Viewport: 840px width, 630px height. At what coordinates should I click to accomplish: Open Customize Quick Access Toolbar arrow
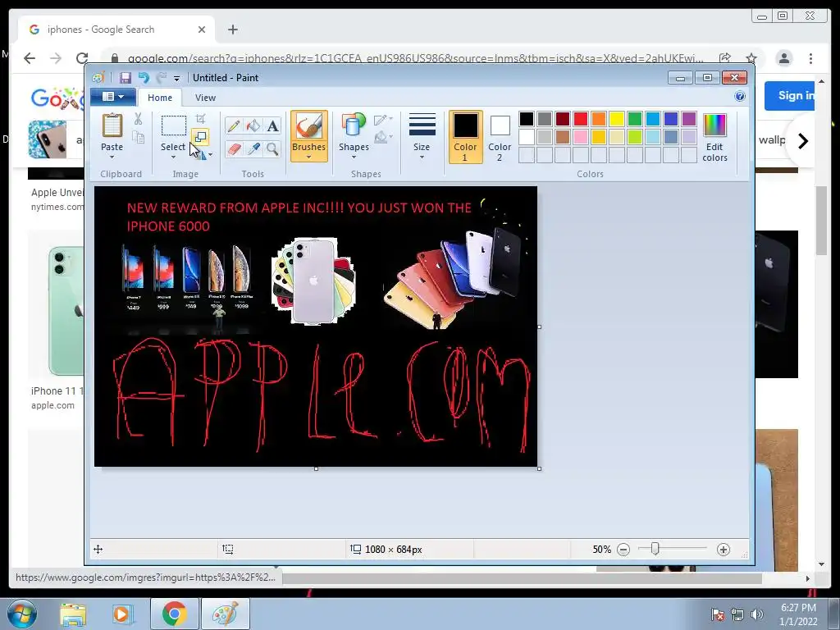pyautogui.click(x=176, y=78)
